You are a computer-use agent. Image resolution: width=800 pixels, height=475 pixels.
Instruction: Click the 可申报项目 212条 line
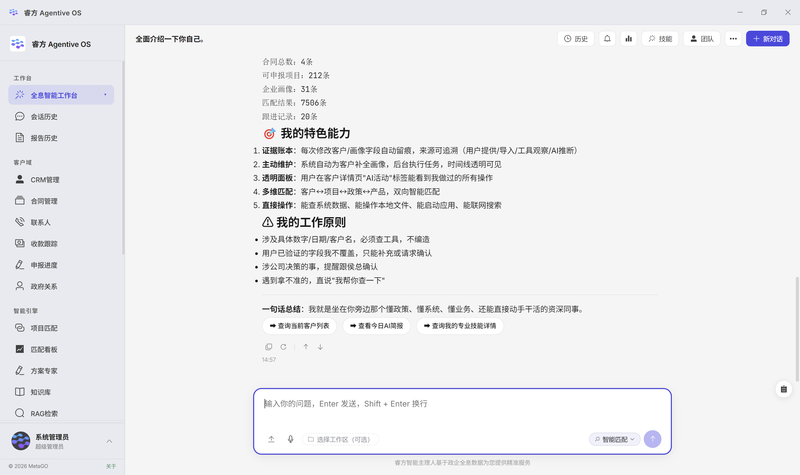(296, 76)
